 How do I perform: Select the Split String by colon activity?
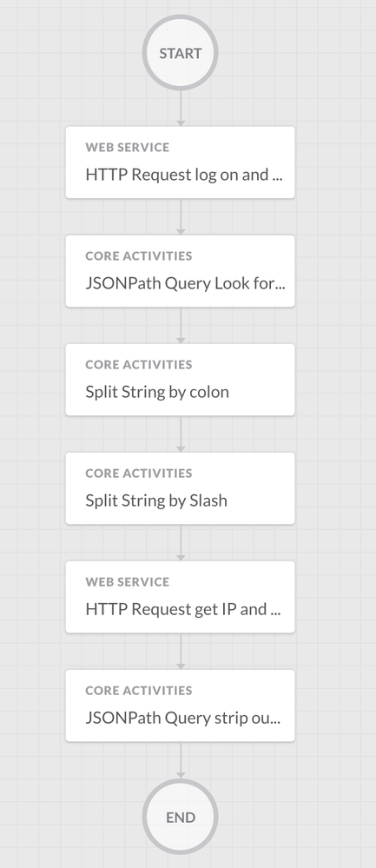181,379
